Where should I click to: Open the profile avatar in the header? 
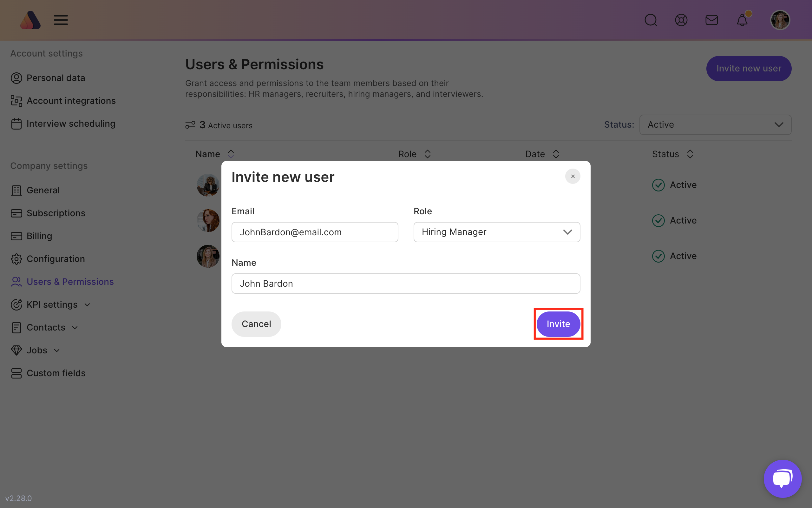coord(780,20)
